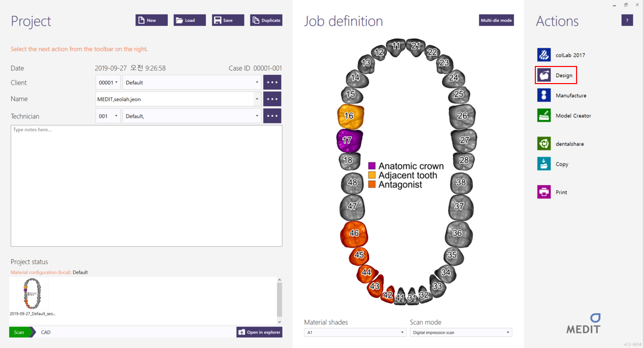
Task: Click into the notes text area
Action: point(146,186)
